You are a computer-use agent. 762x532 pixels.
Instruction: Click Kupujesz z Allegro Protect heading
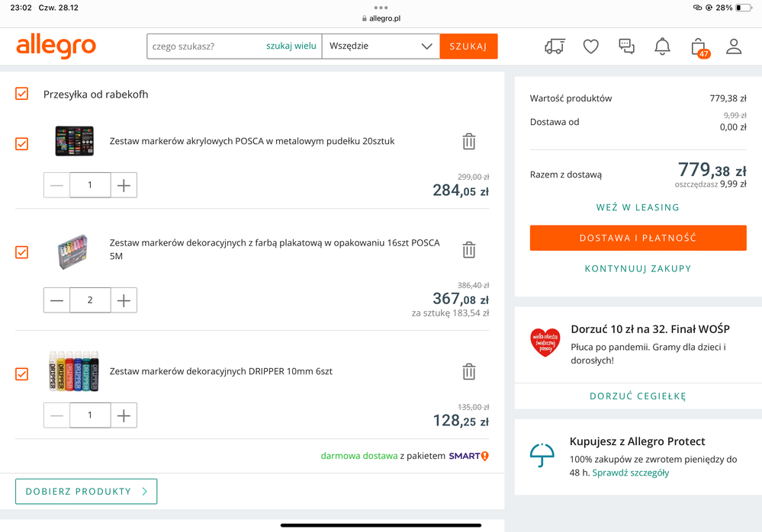[637, 441]
